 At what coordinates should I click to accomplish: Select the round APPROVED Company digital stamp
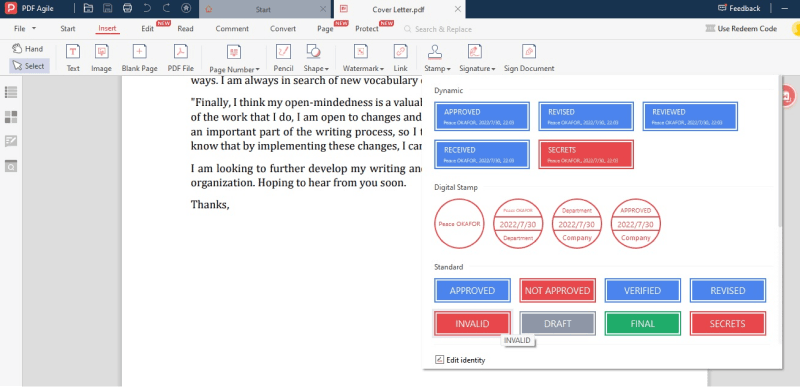point(636,224)
